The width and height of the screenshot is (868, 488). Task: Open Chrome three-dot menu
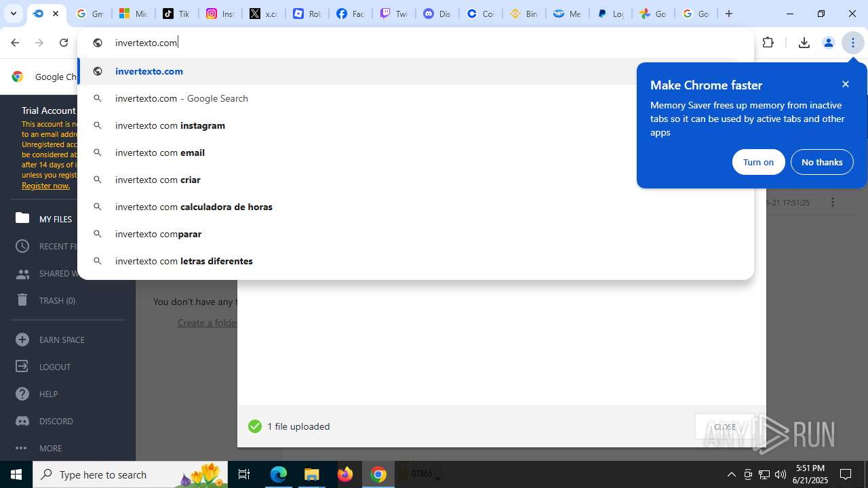(x=853, y=43)
